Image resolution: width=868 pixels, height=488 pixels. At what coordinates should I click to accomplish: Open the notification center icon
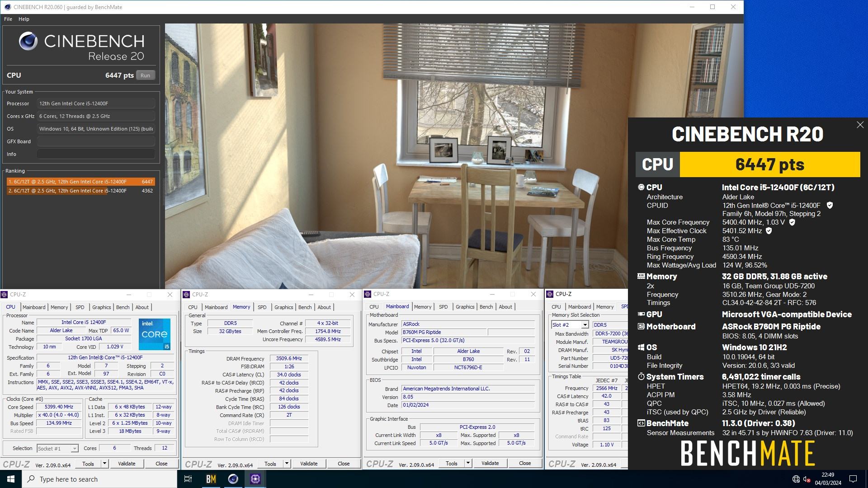853,479
